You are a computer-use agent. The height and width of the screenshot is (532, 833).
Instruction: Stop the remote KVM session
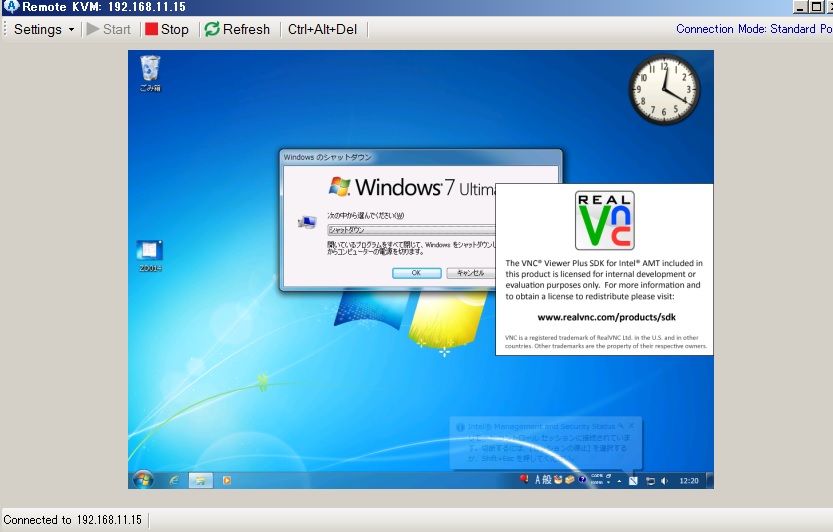click(x=167, y=29)
